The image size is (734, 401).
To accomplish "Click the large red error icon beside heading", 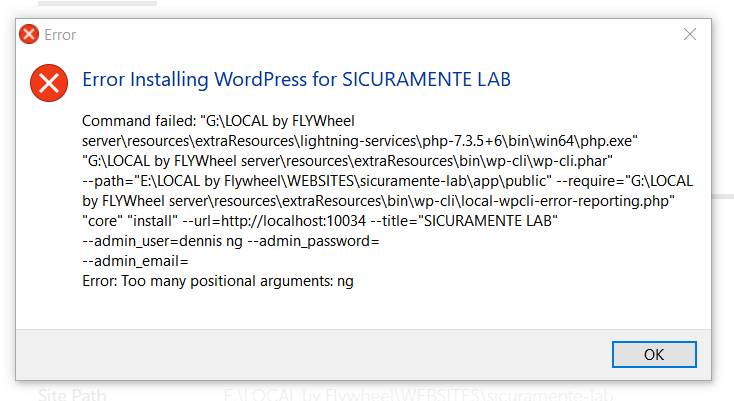I will (49, 83).
